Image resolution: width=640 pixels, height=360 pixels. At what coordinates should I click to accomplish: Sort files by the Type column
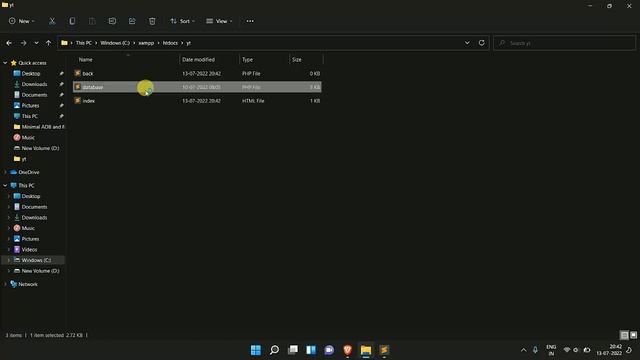(x=247, y=60)
